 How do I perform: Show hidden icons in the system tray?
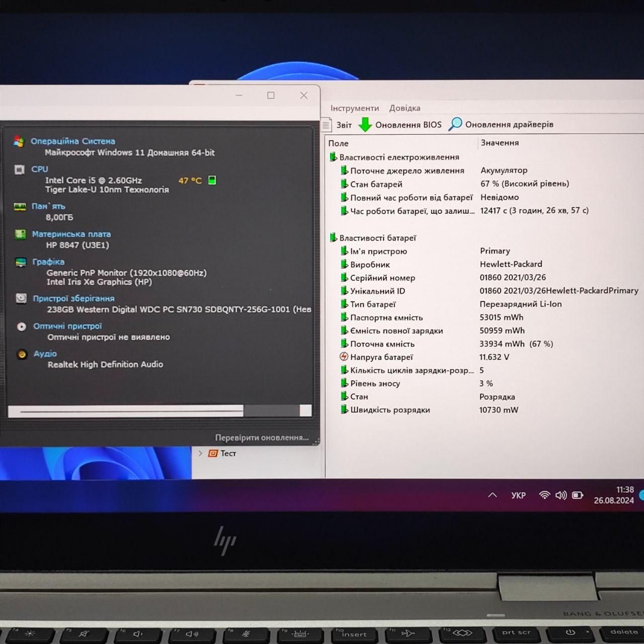point(493,495)
